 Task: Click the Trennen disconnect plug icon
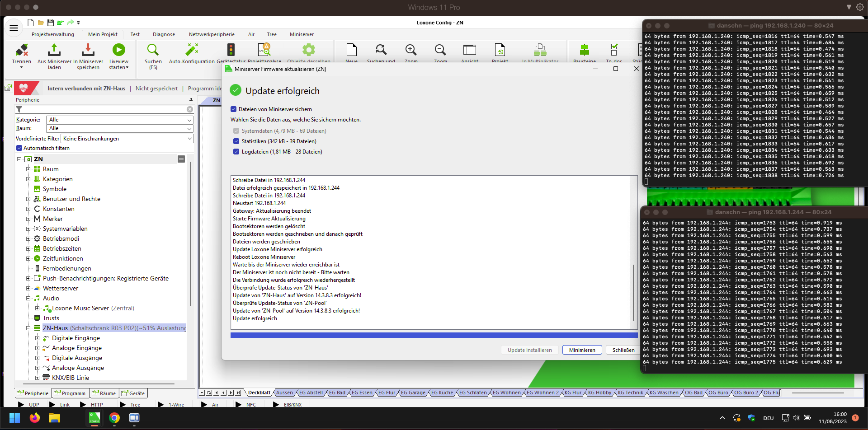21,50
